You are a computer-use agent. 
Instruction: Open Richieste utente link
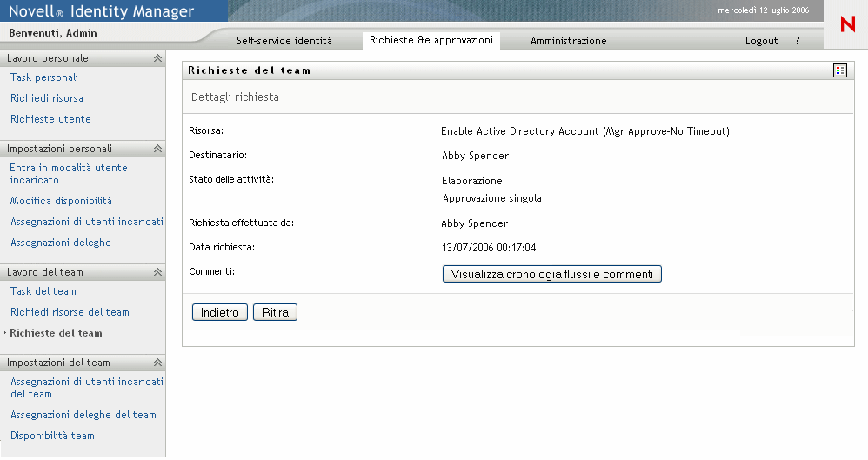click(x=50, y=119)
